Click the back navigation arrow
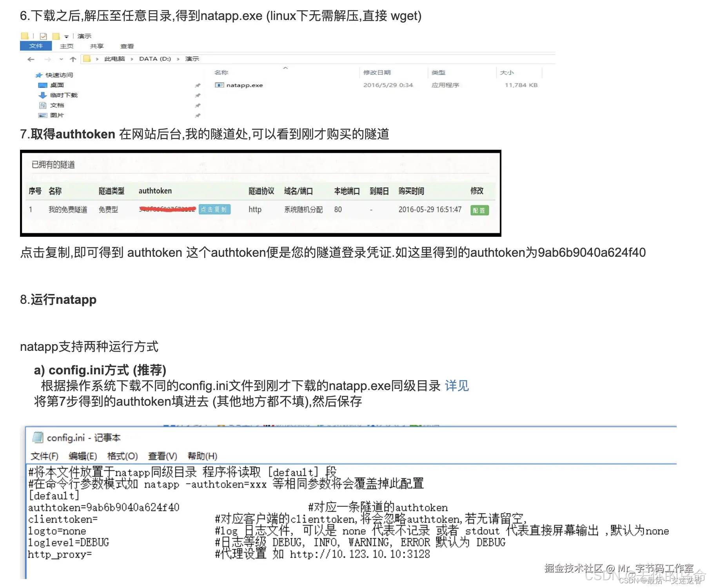This screenshot has width=708, height=588. click(31, 59)
